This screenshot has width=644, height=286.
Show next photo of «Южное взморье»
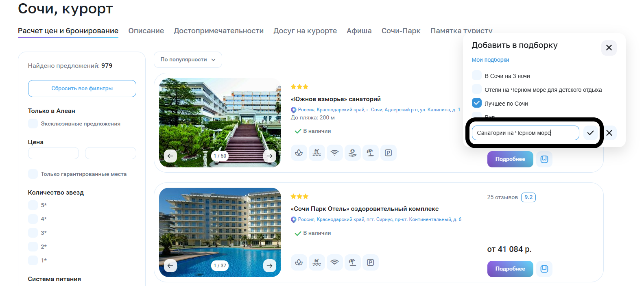click(x=270, y=156)
